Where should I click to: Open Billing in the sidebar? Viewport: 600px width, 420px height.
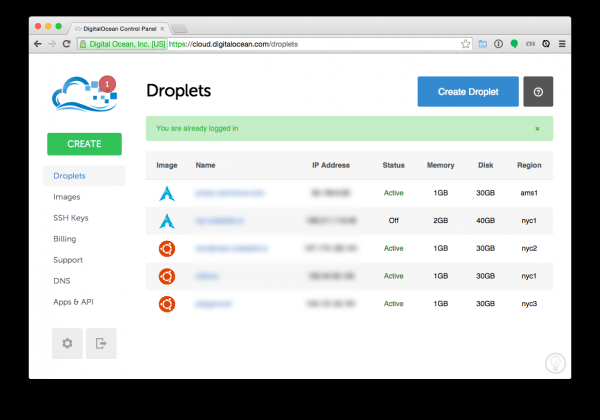(65, 239)
